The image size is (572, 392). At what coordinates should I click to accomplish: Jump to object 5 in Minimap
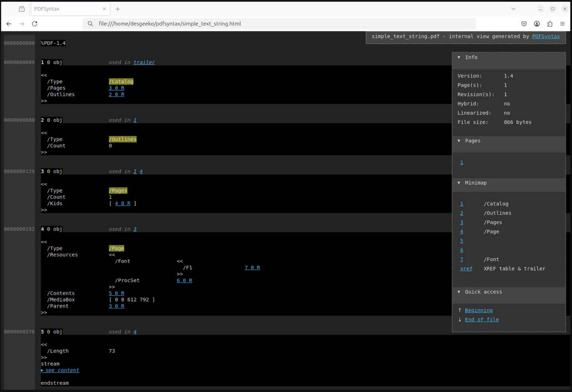[461, 241]
